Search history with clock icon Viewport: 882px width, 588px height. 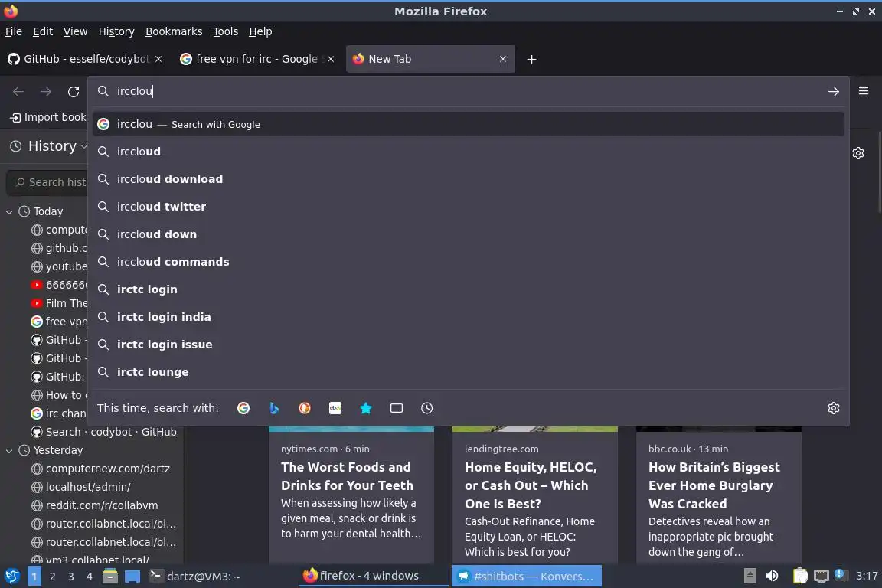427,408
